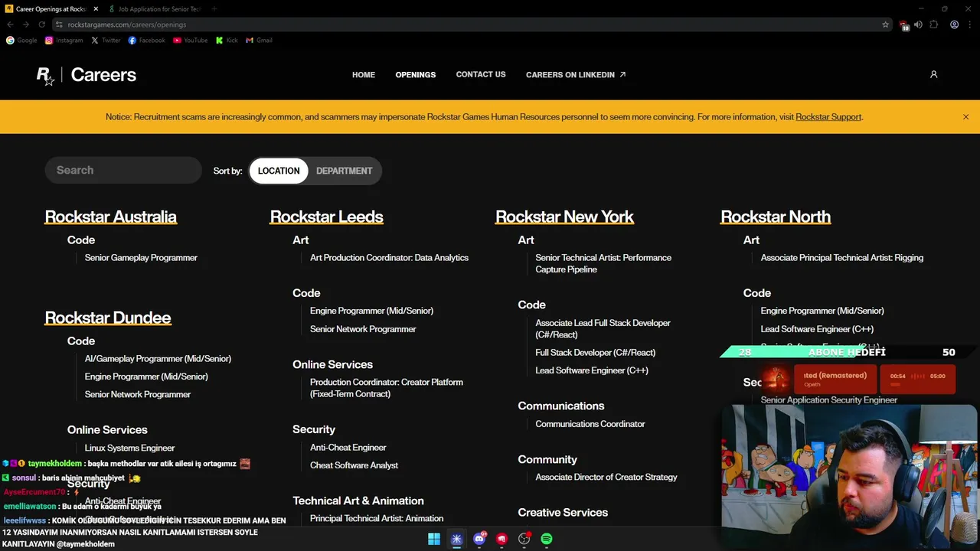
Task: Click the Search openings field
Action: [123, 170]
